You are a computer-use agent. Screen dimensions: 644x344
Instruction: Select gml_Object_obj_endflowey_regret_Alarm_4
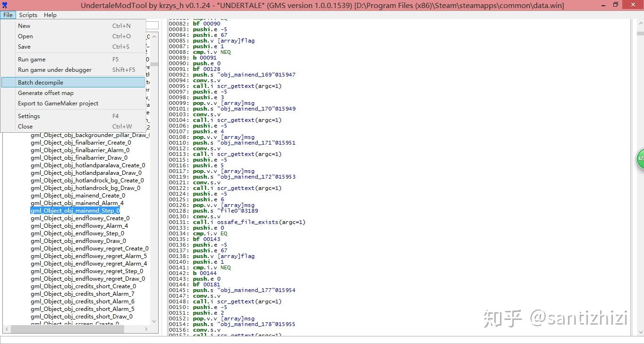[x=89, y=264]
